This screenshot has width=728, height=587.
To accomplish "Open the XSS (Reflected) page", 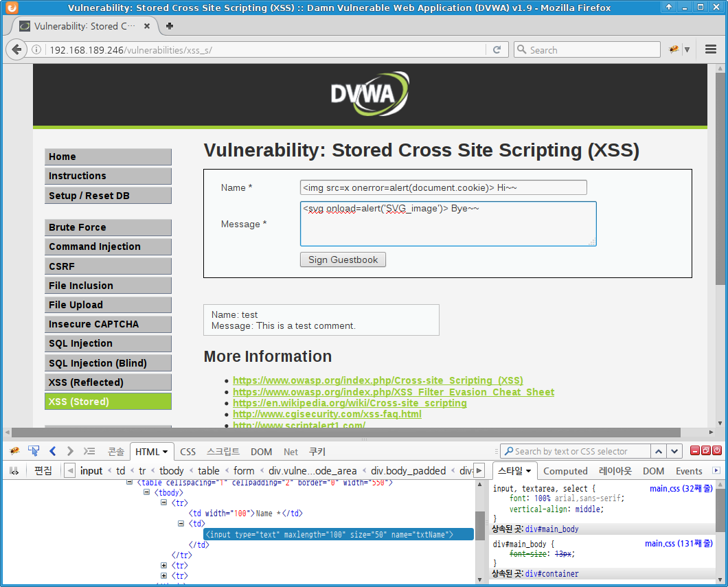I will pos(109,382).
